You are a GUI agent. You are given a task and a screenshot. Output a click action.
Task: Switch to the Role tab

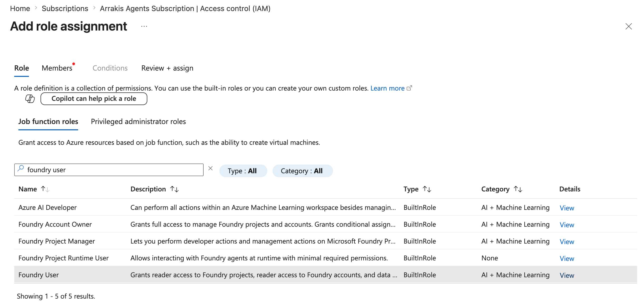[x=22, y=68]
